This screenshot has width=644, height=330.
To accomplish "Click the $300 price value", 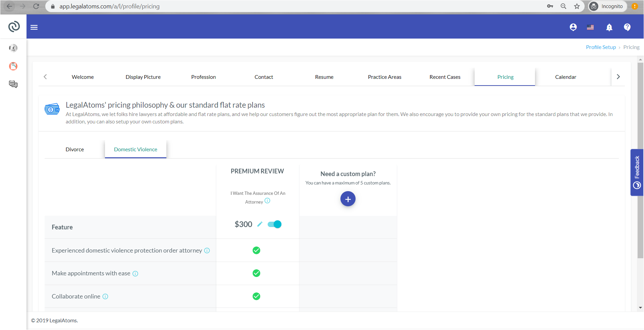I will (243, 224).
